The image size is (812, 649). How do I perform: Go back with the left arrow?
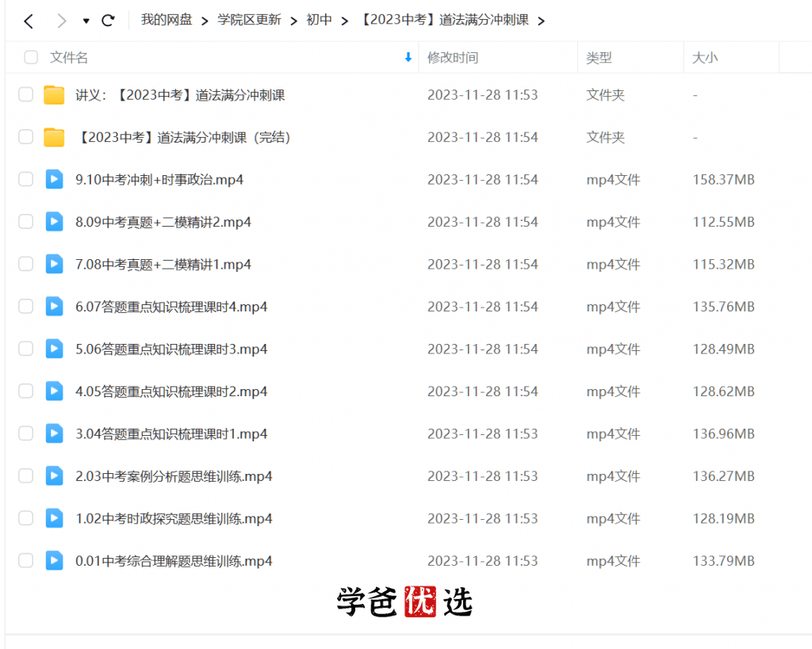point(29,21)
